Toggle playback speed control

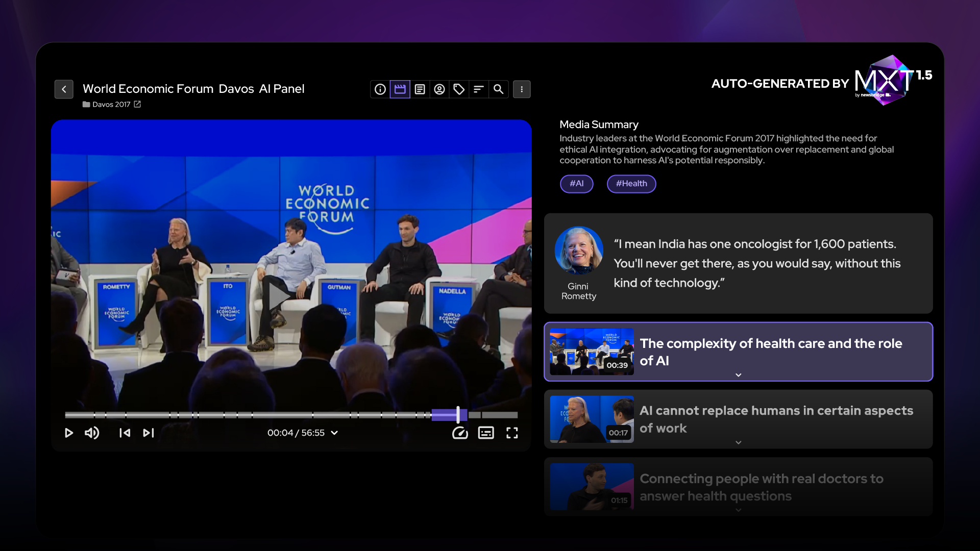pyautogui.click(x=460, y=433)
